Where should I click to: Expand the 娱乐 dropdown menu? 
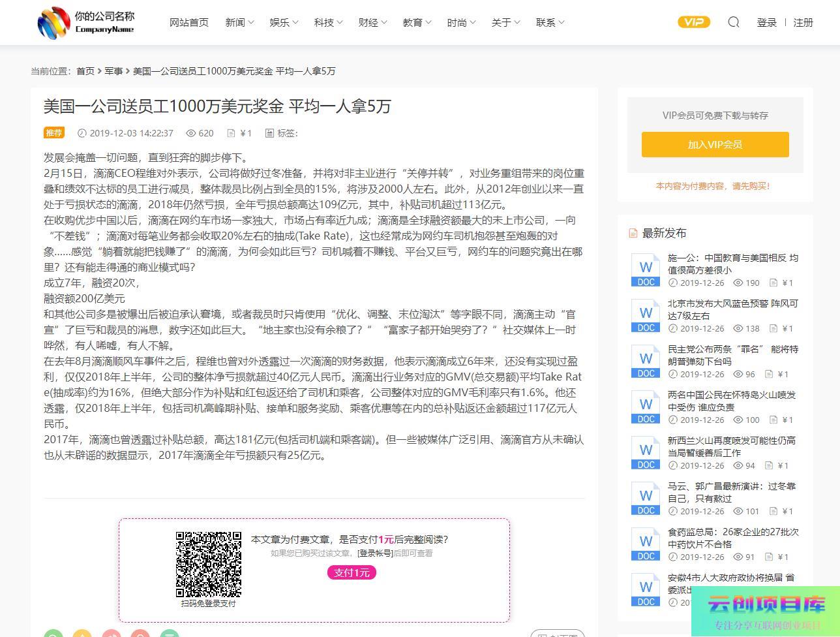click(284, 22)
